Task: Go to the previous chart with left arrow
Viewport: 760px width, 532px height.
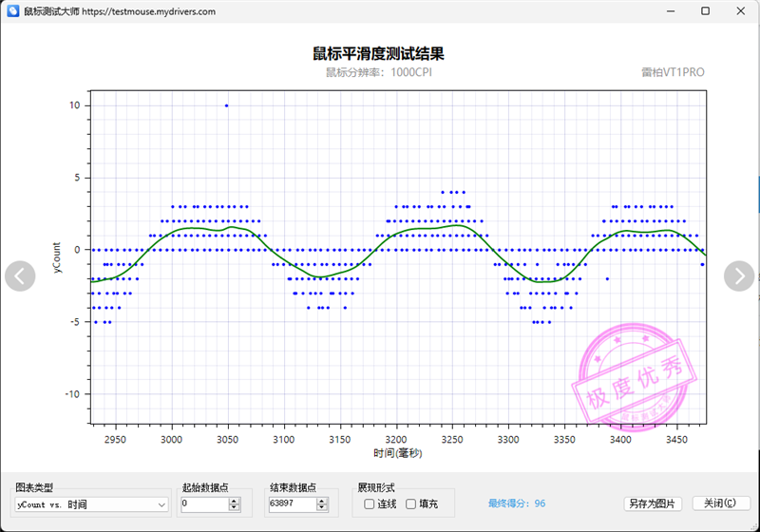Action: [20, 276]
